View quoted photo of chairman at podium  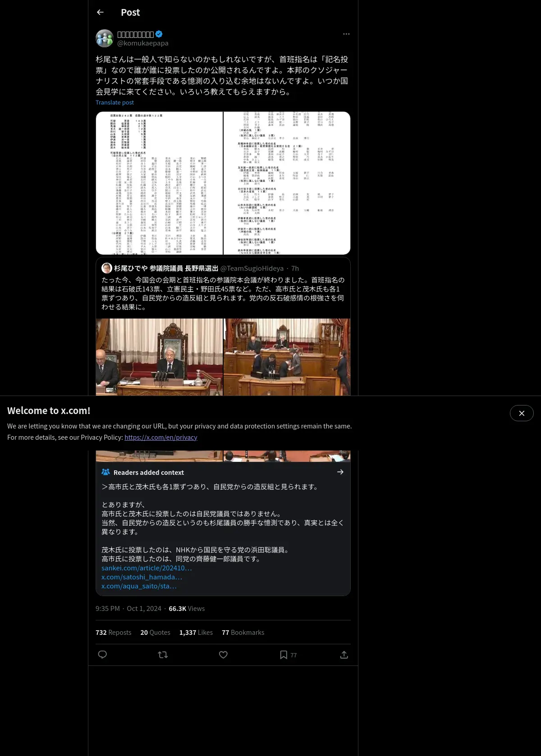(159, 357)
